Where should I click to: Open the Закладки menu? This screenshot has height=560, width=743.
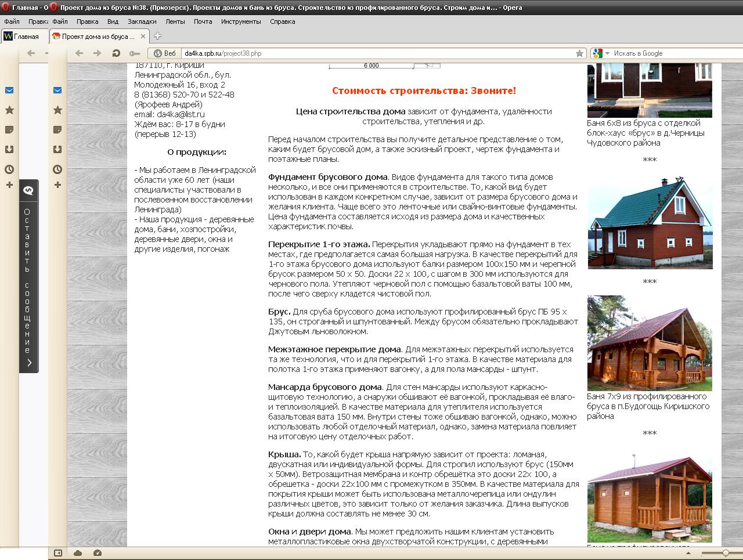pos(142,21)
